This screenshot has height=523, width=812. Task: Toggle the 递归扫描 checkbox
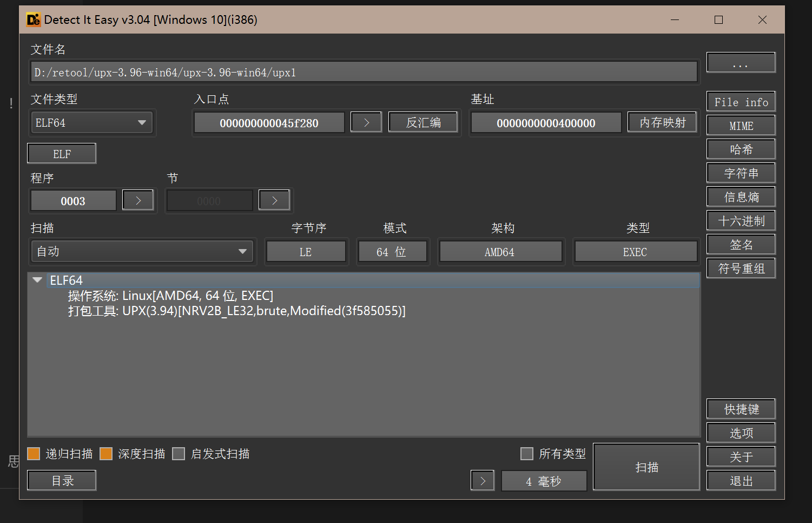point(34,454)
